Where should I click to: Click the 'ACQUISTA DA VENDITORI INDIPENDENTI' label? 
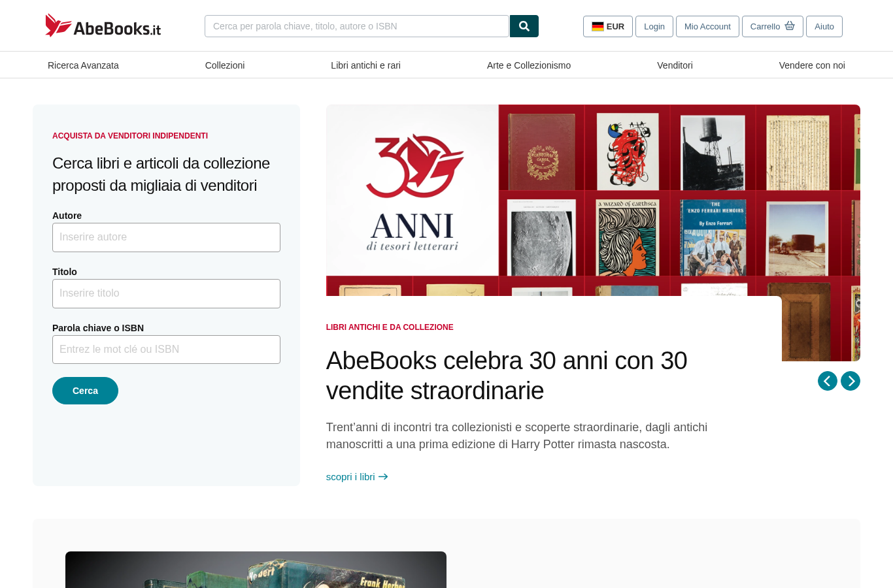pos(130,136)
